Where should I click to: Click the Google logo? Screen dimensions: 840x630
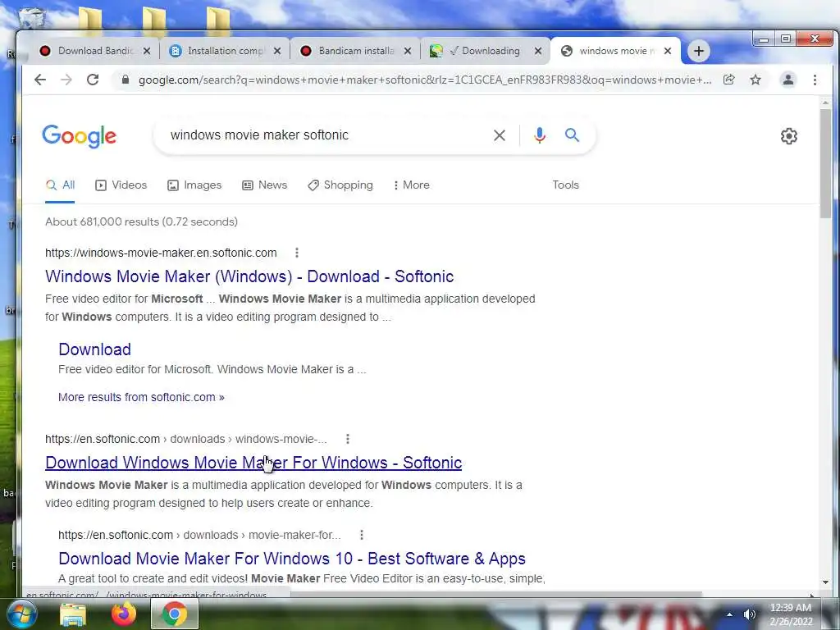pos(80,136)
